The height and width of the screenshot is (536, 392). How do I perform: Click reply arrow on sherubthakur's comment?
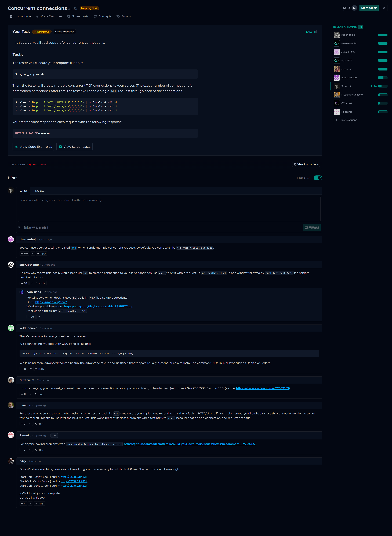tap(37, 283)
